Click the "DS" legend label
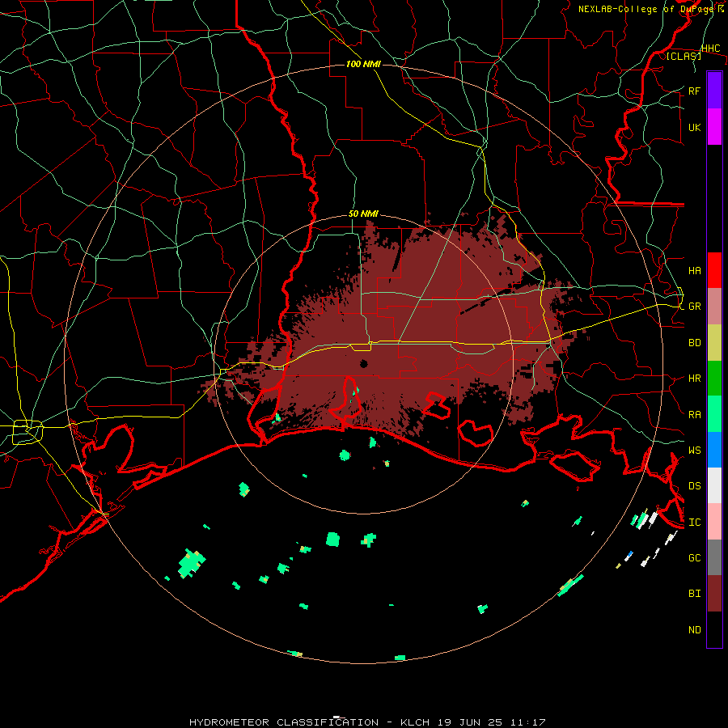Screen dimensions: 728x728 coord(694,486)
